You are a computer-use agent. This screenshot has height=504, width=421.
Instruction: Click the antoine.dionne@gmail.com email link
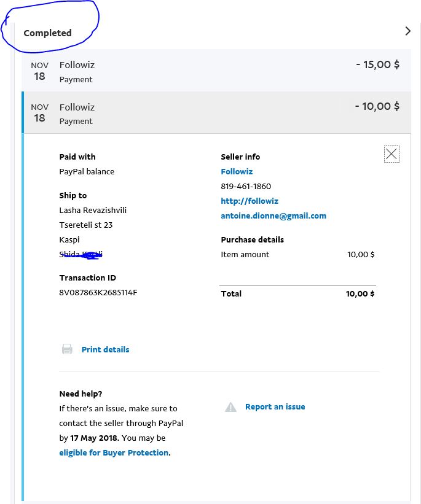click(x=273, y=215)
